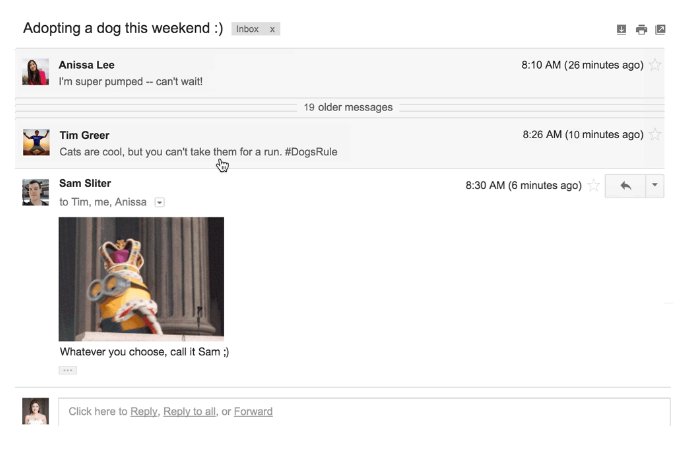
Task: Open the More options dropdown beside reply arrow
Action: click(654, 186)
